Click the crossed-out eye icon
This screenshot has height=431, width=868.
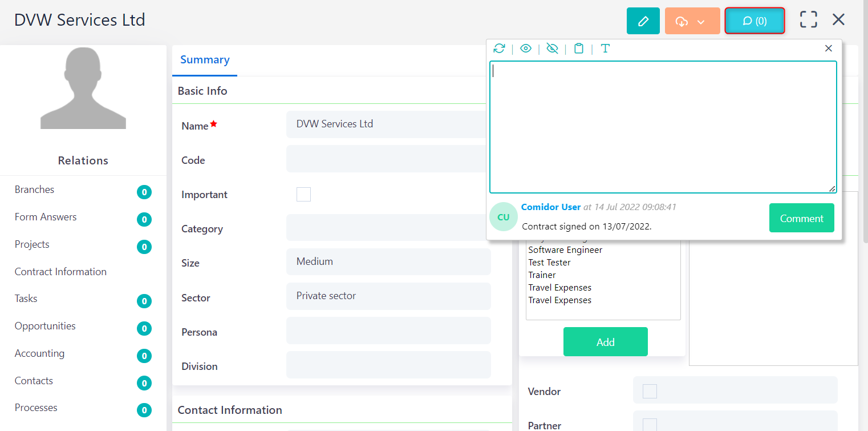point(552,49)
